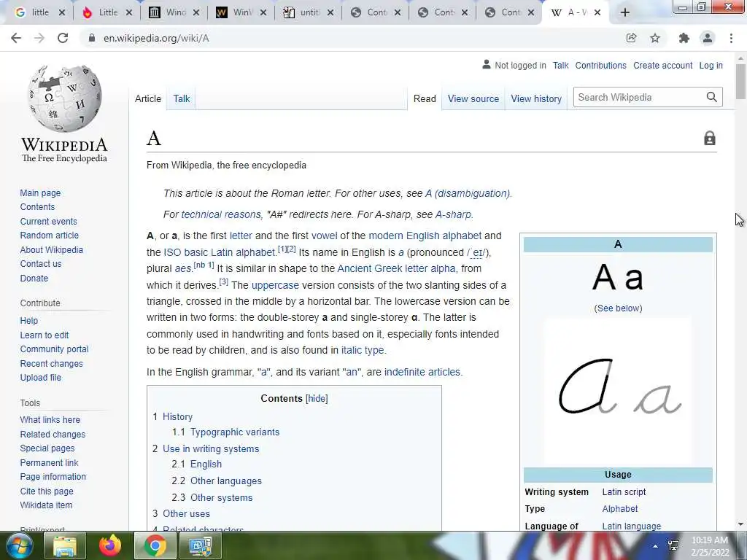The width and height of the screenshot is (747, 560).
Task: Open the What links here tool
Action: click(x=50, y=419)
